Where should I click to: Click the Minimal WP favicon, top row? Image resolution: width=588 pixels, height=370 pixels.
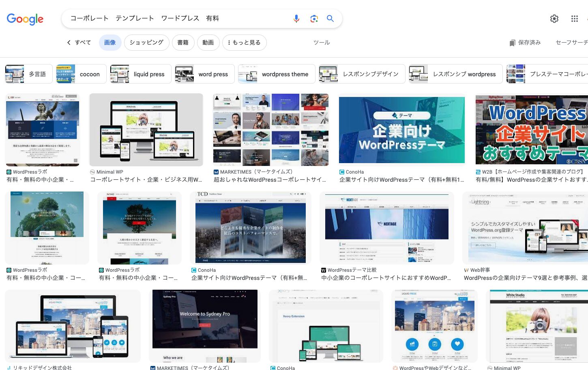pyautogui.click(x=92, y=172)
